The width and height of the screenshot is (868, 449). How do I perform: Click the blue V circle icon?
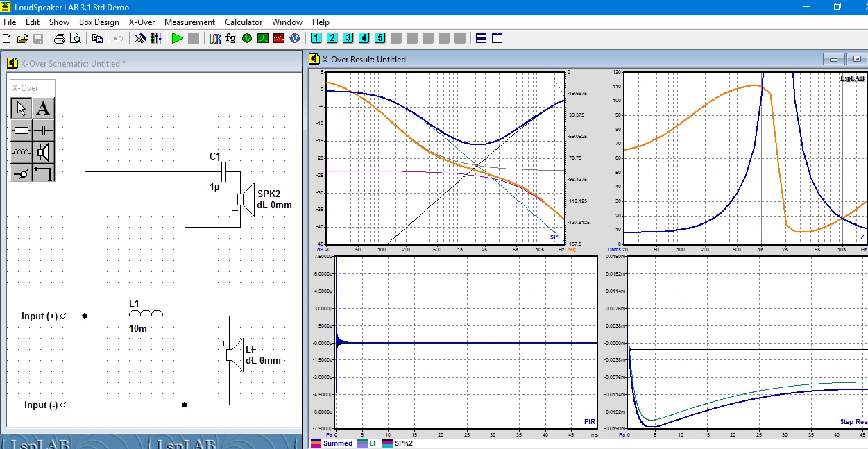294,38
